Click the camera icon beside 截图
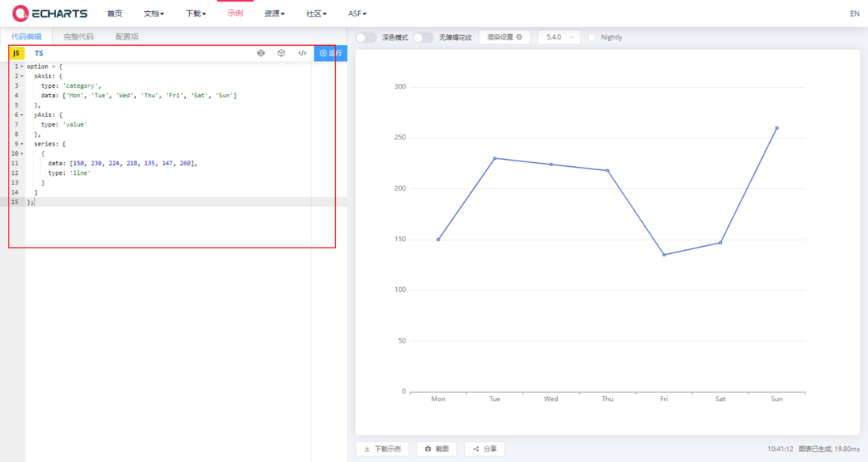The image size is (868, 462). (x=428, y=449)
